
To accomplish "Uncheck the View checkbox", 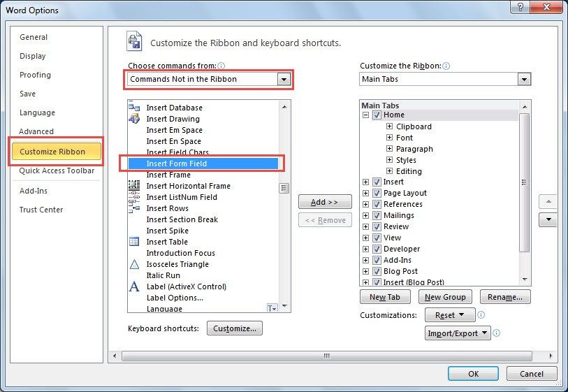I will coord(377,238).
